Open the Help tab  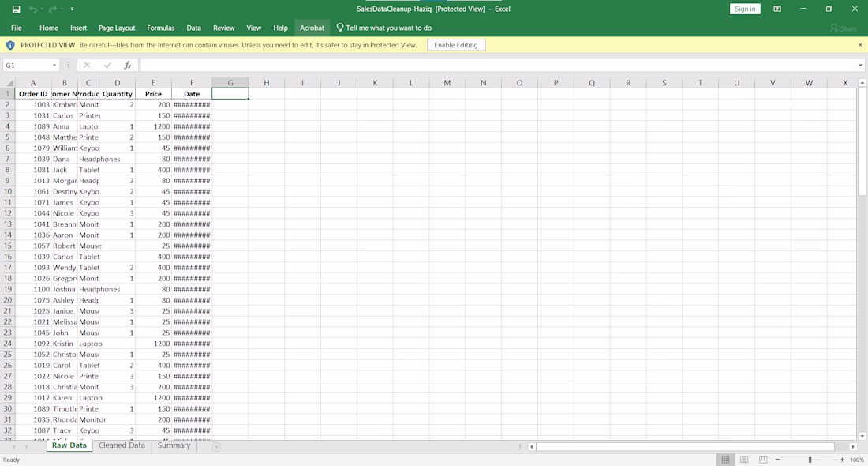coord(281,28)
